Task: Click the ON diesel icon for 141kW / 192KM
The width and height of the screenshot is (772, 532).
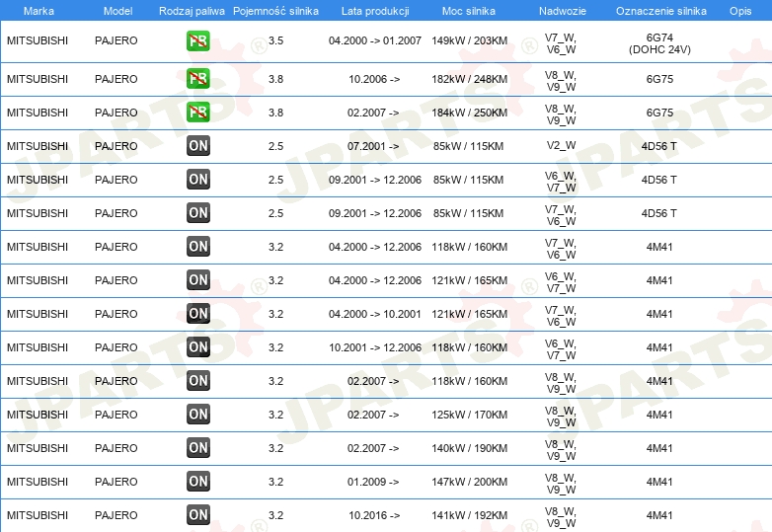Action: click(197, 515)
